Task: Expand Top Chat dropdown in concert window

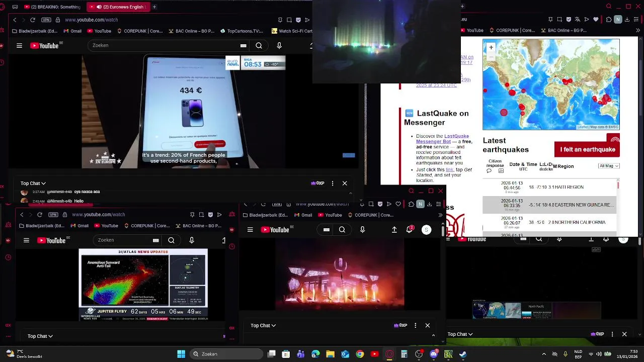Action: coord(263,325)
